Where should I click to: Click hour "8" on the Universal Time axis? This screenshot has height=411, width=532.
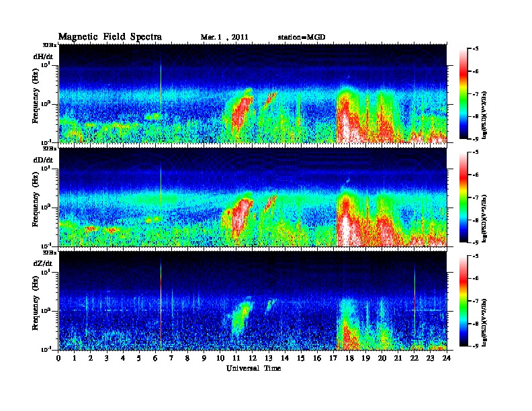pos(188,358)
